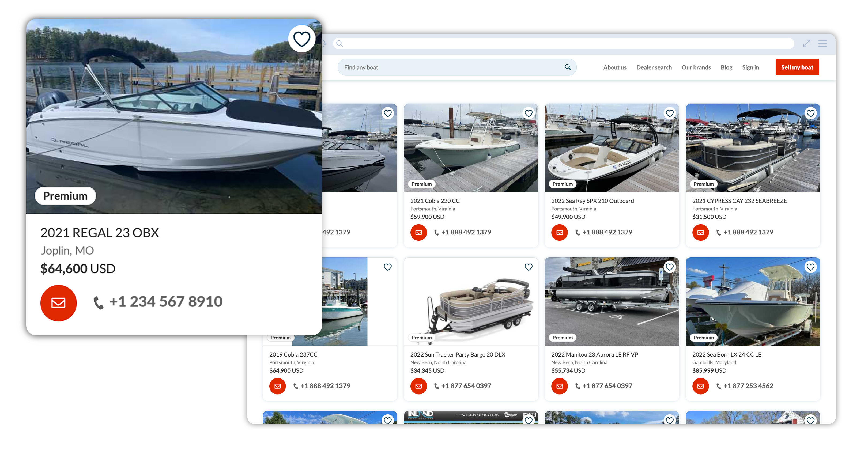This screenshot has width=868, height=458.
Task: Favorite the partially hidden first-row boat listing
Action: (x=387, y=113)
